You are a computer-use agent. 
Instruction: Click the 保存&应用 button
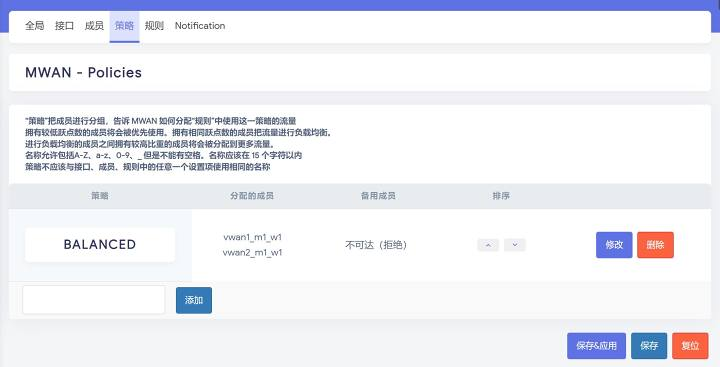click(596, 346)
